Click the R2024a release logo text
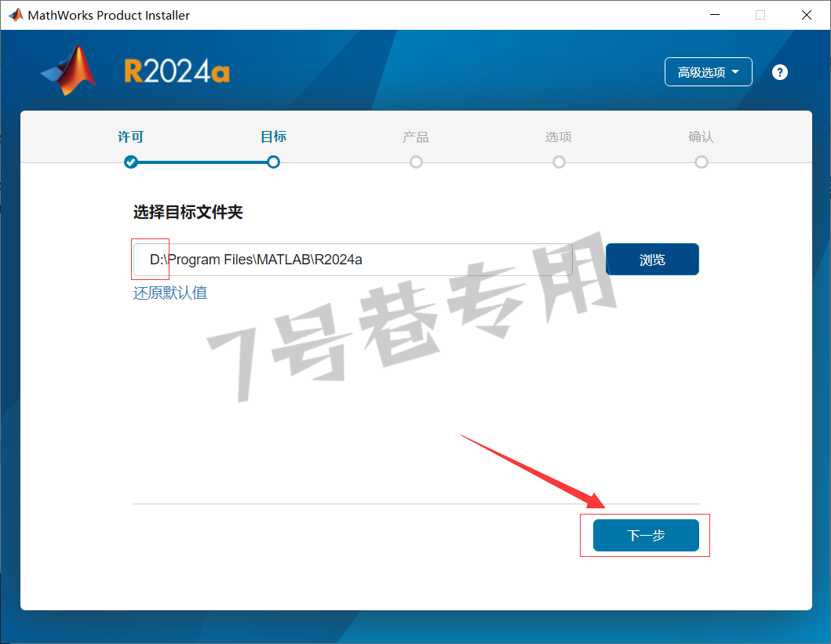The height and width of the screenshot is (644, 831). (177, 71)
